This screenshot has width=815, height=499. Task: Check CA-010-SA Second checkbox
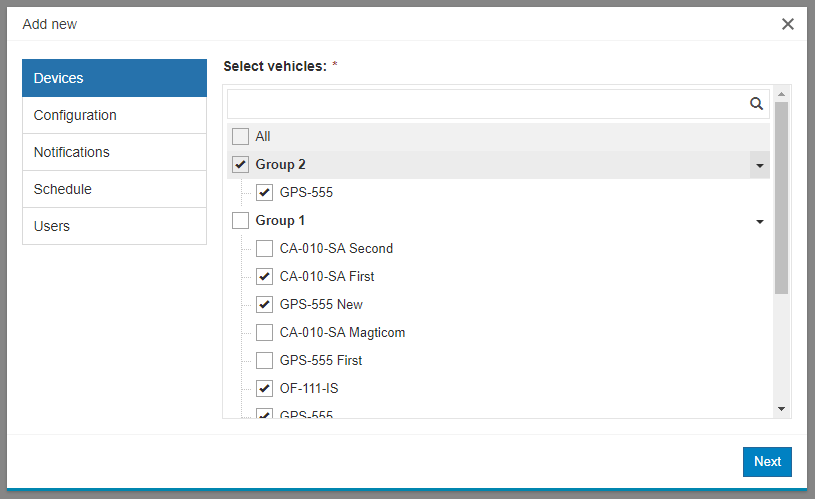coord(265,248)
